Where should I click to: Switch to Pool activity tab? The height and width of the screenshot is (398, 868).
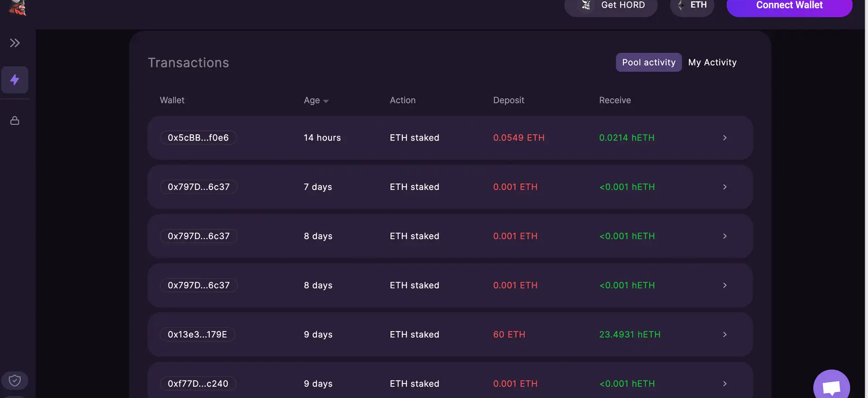click(x=649, y=62)
